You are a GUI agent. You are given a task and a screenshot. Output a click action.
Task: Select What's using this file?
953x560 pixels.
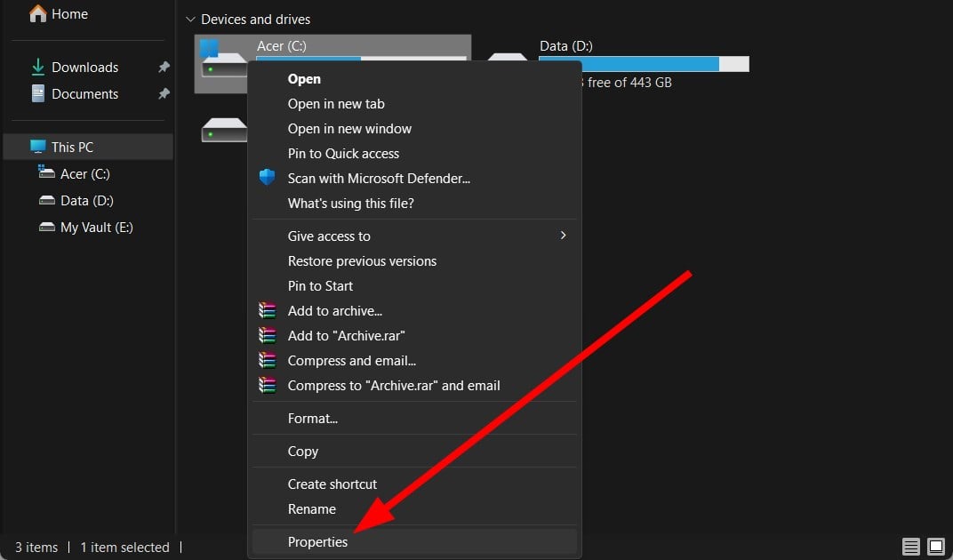coord(414,204)
